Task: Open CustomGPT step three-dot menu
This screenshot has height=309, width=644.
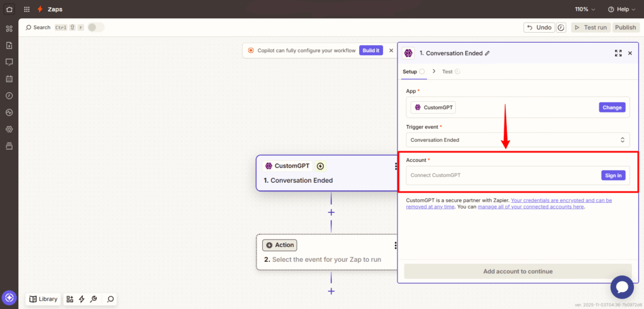Action: [x=396, y=166]
